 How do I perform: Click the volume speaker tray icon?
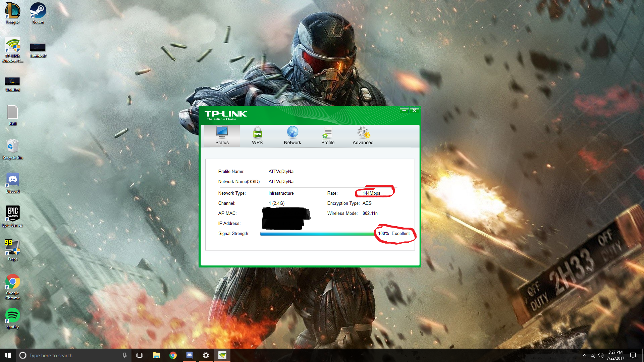[x=601, y=355]
